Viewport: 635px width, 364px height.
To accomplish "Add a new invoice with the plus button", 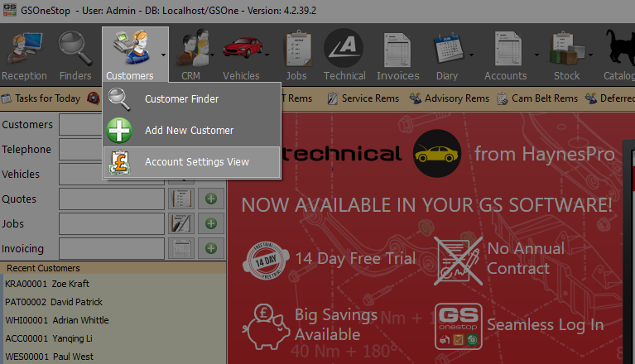I will [211, 248].
